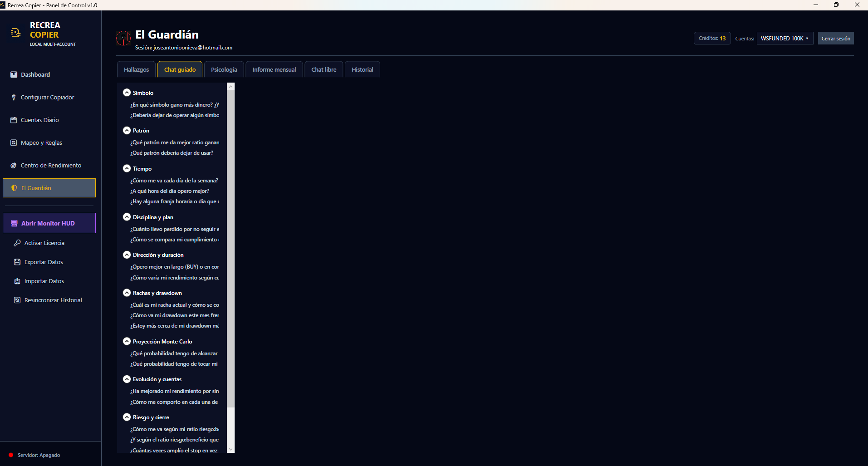Click the Recrea Copier logo icon

(16, 32)
